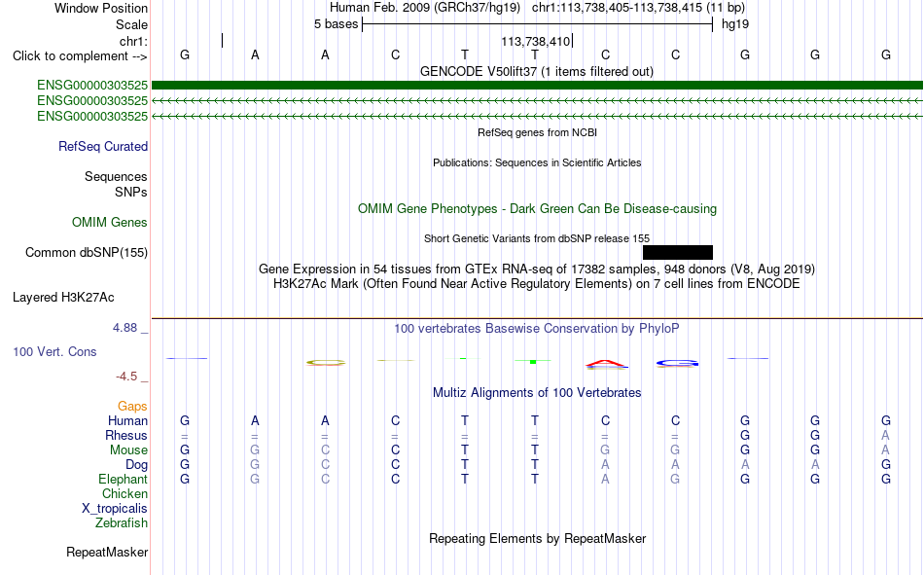This screenshot has height=575, width=924.
Task: Open the GTEx Gene Expression track title
Action: point(537,269)
